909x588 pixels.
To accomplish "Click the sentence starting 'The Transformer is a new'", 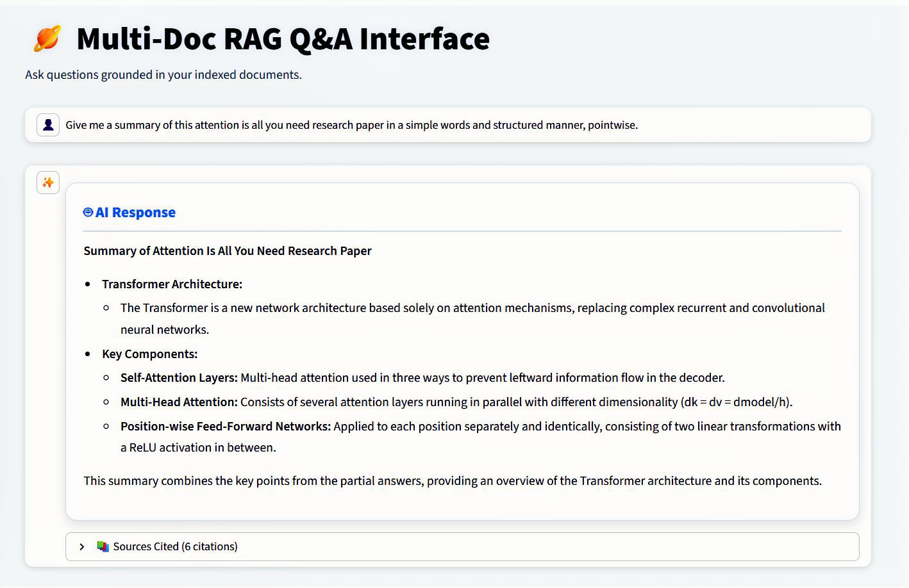I will point(472,308).
